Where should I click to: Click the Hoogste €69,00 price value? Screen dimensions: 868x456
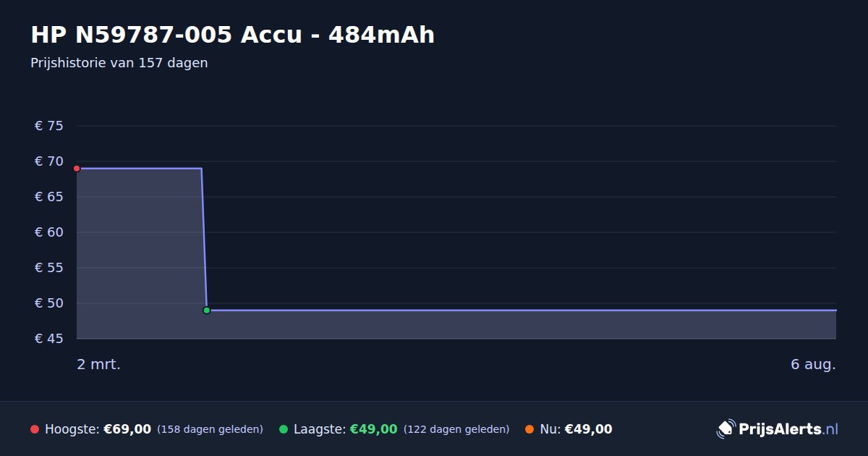coord(127,429)
